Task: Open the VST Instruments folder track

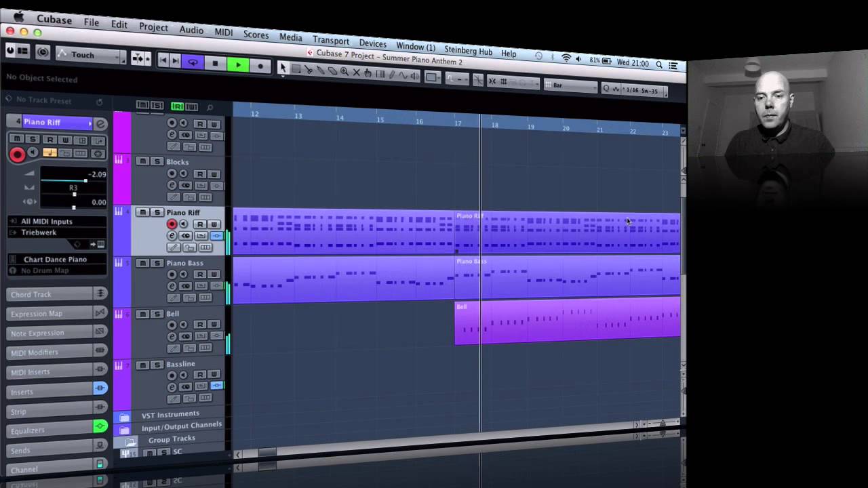Action: (x=170, y=414)
